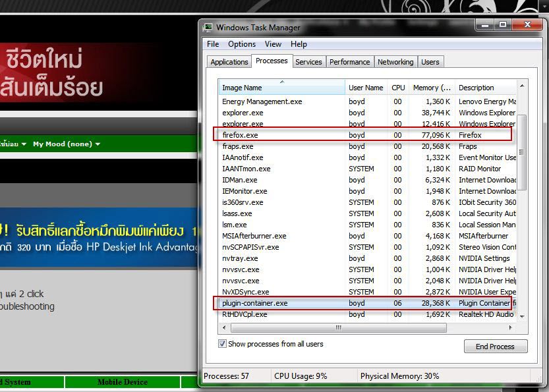Click the horizontal scrollbar thumb under process list
This screenshot has height=392, width=549.
(339, 327)
